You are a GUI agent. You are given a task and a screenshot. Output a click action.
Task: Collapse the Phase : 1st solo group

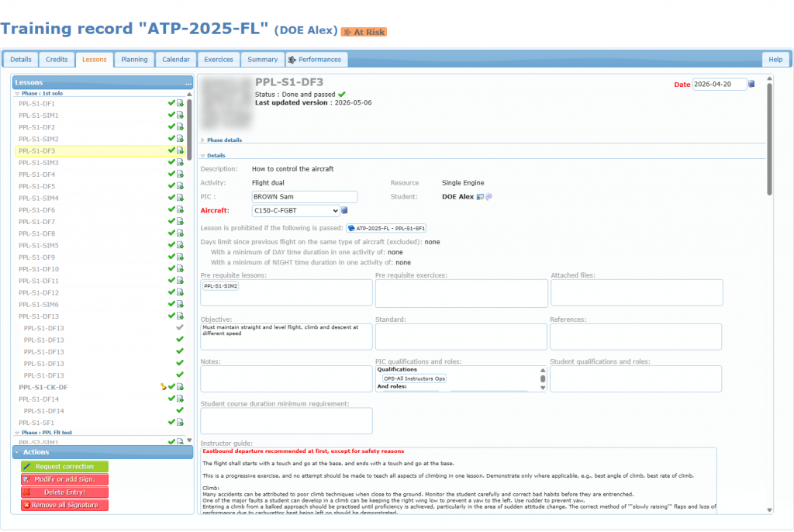point(17,93)
